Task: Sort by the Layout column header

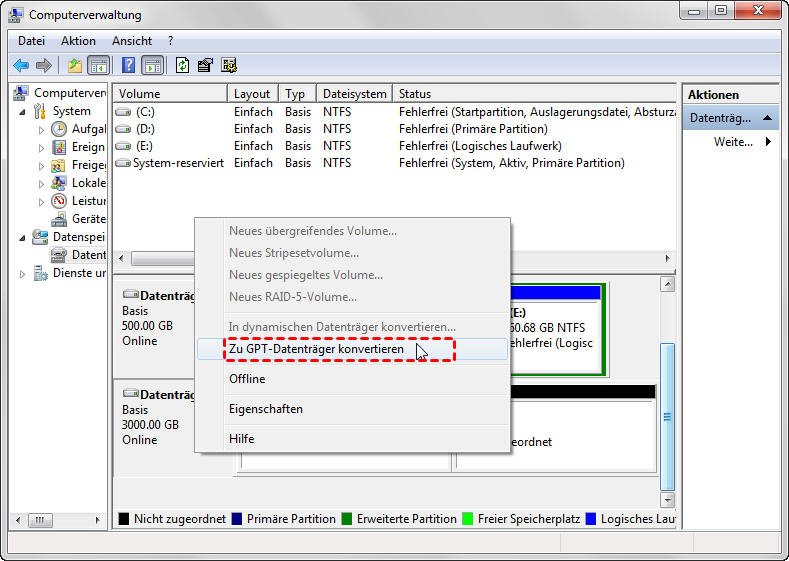Action: (253, 94)
